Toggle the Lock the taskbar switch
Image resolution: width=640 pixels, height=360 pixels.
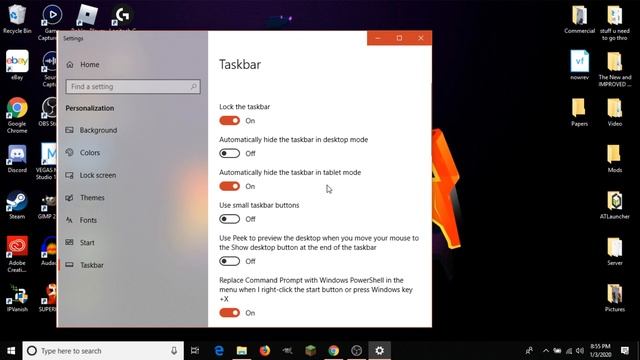click(x=229, y=121)
